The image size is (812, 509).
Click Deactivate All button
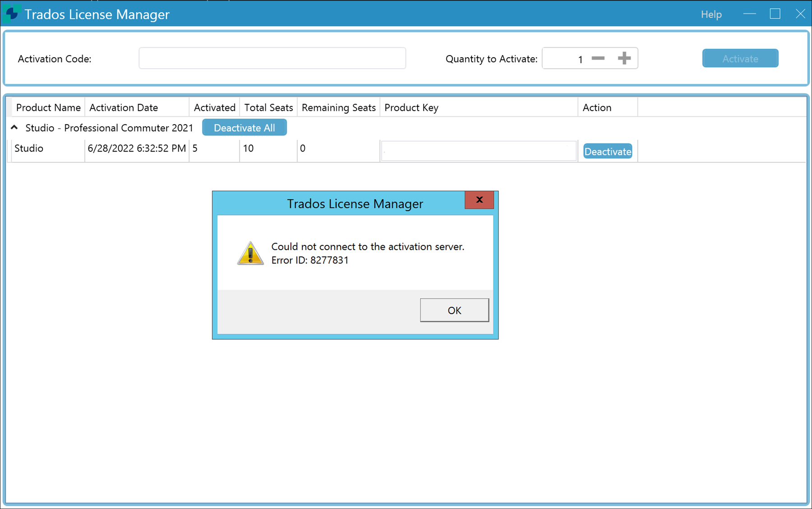click(x=245, y=128)
